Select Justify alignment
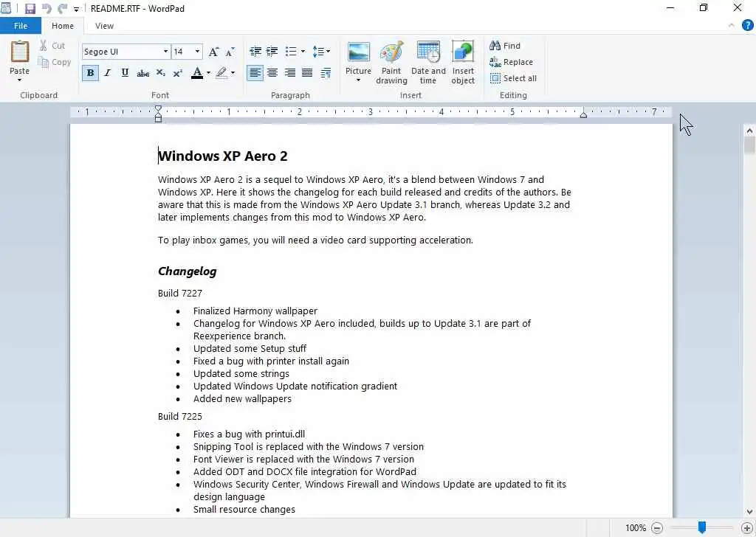This screenshot has height=537, width=756. (307, 73)
